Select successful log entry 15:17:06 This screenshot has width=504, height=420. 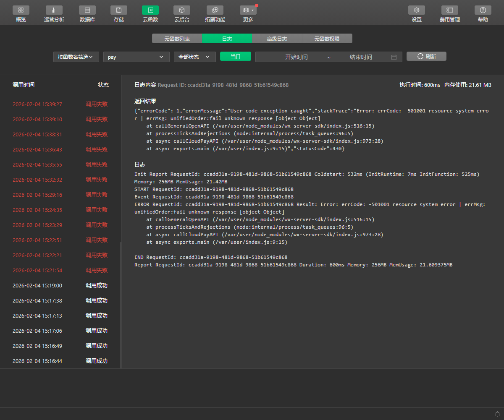tap(60, 331)
